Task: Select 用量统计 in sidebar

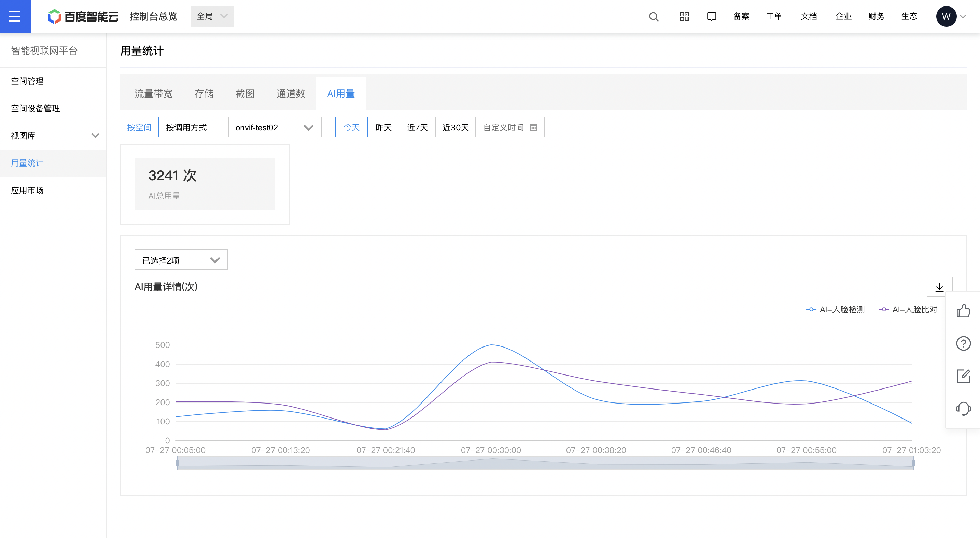Action: [x=53, y=163]
